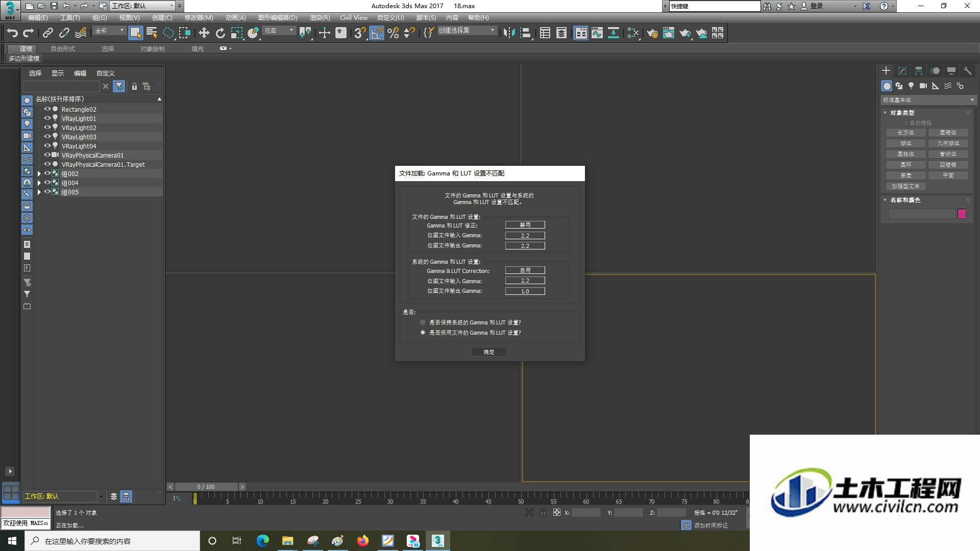This screenshot has height=551, width=980.
Task: Click the filter funnel in scene explorer
Action: (119, 86)
